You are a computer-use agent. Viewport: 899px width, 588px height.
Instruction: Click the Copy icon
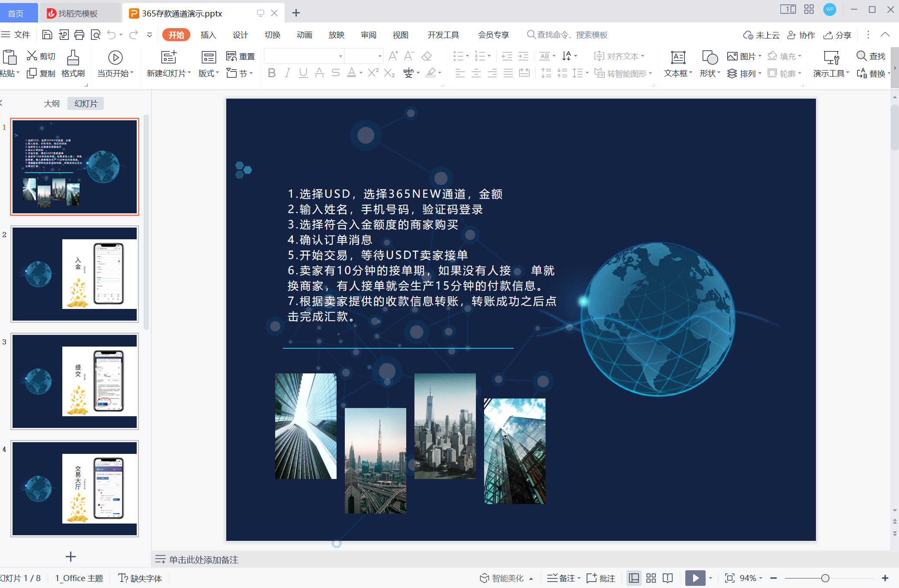coord(32,74)
